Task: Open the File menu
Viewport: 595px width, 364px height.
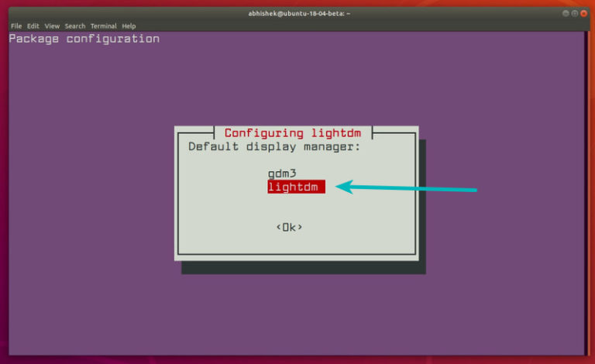Action: [15, 26]
